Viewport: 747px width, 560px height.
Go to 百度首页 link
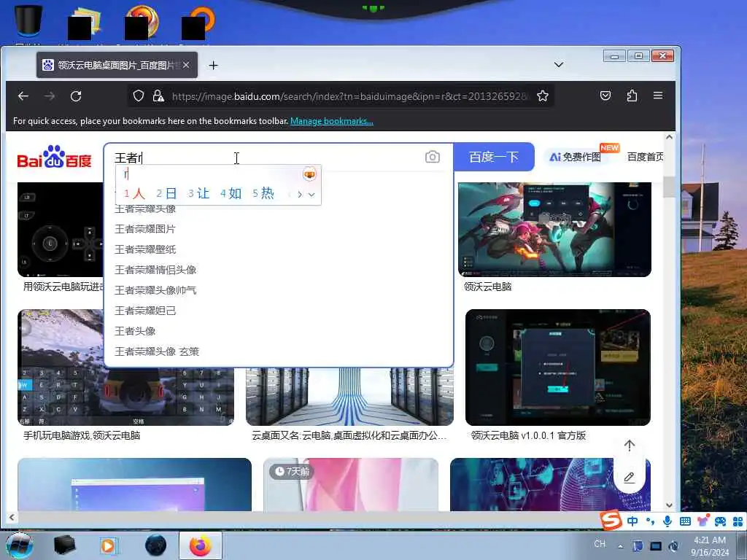(645, 157)
